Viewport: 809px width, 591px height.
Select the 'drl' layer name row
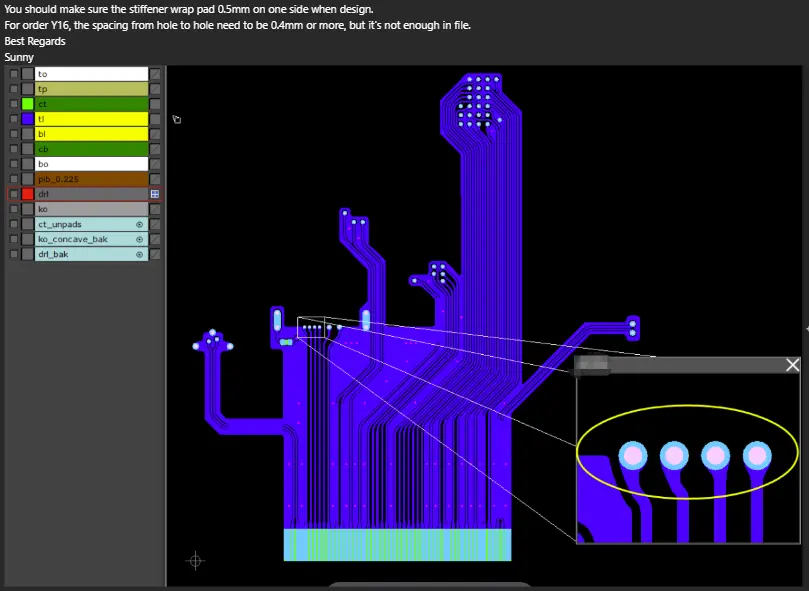[91, 194]
